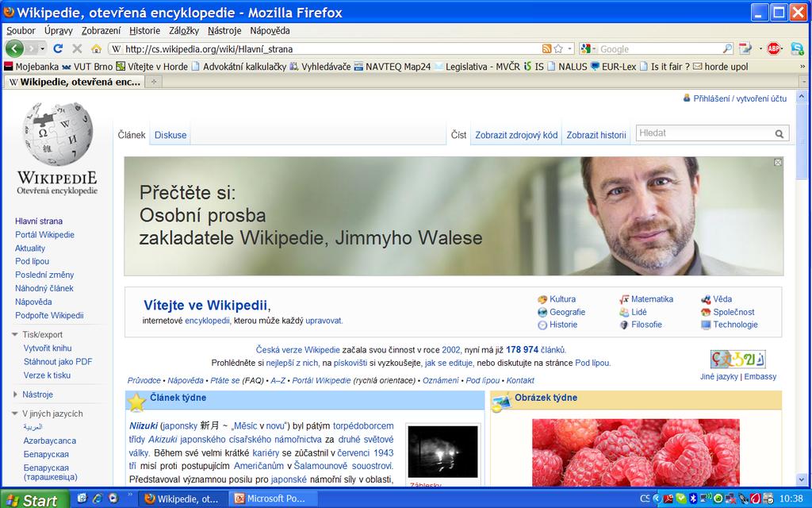Click the RSS feed icon in the address bar
This screenshot has width=812, height=508.
[546, 48]
